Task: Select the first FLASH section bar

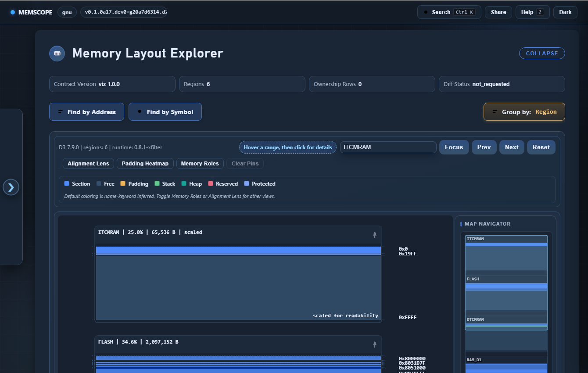Action: [x=238, y=358]
